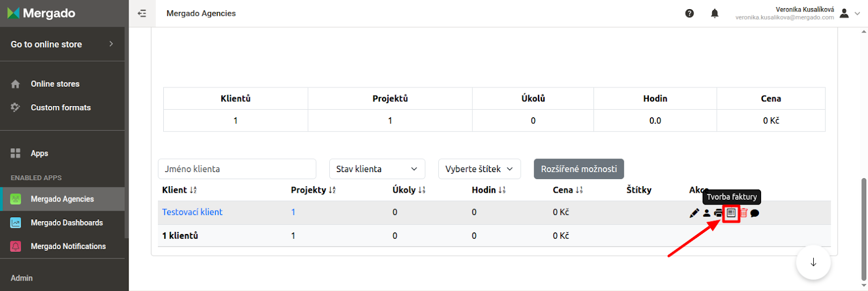The image size is (868, 291).
Task: Click the pencil edit icon for Testovací klient
Action: pos(694,213)
